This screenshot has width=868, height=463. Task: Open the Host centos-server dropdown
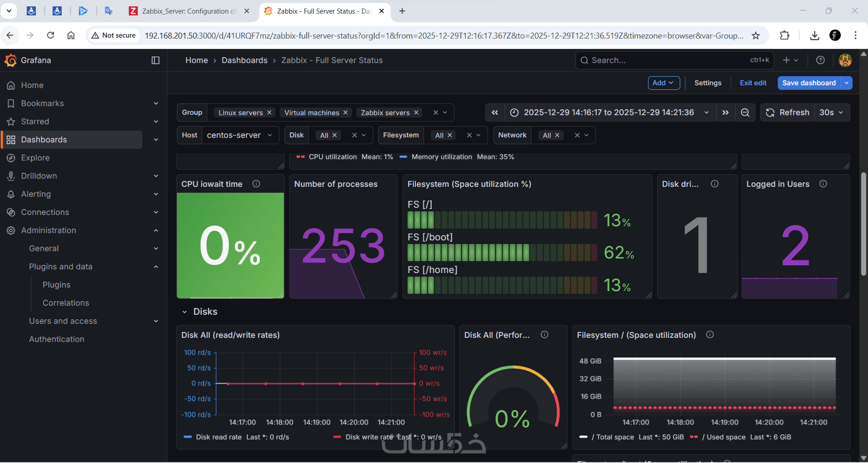coord(240,135)
